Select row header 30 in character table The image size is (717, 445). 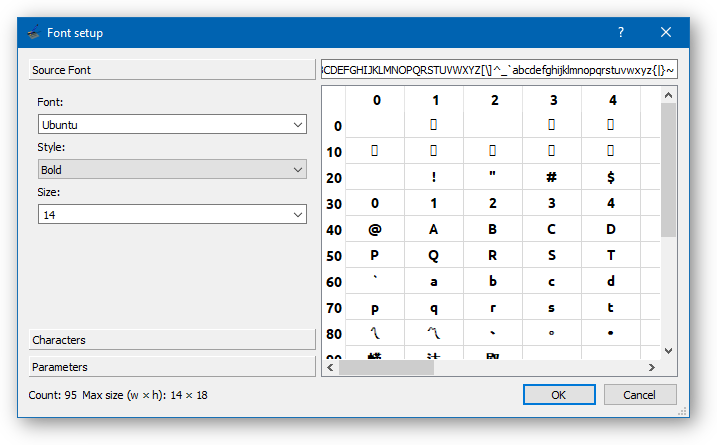point(334,204)
